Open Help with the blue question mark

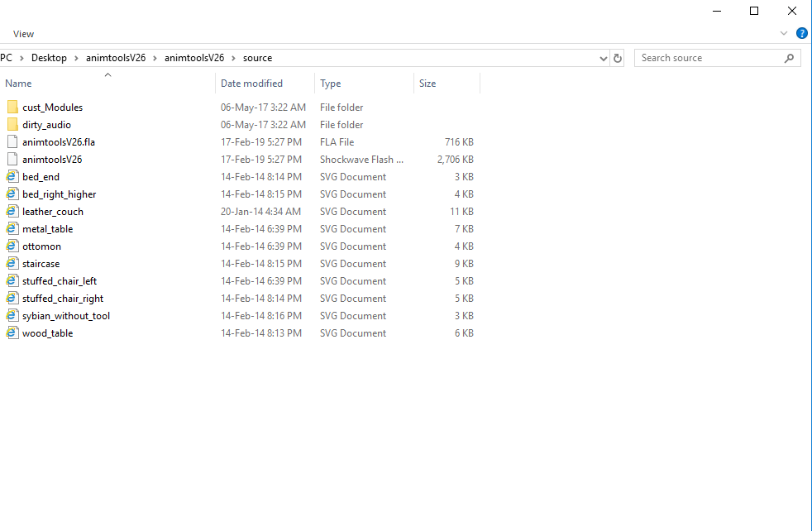coord(801,34)
